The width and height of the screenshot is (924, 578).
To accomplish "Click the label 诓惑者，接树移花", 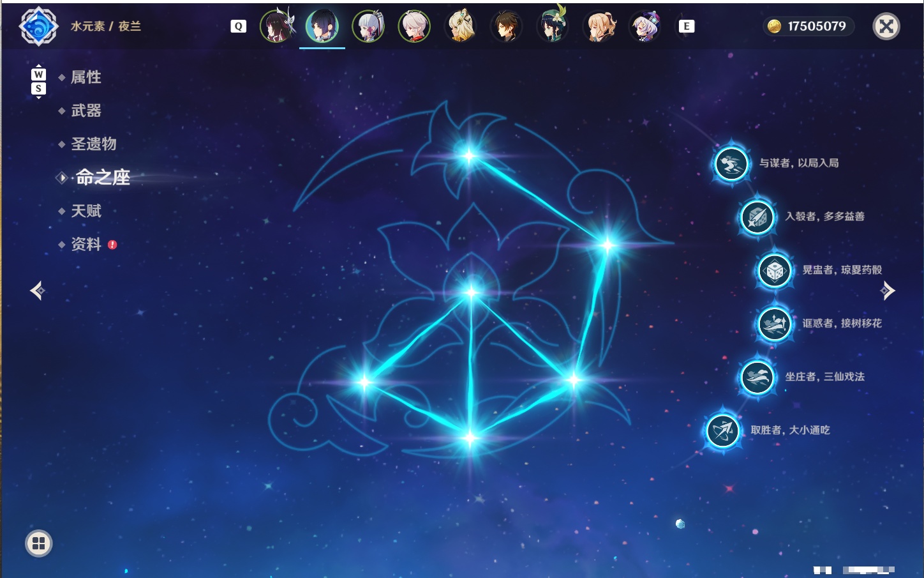I will [842, 323].
